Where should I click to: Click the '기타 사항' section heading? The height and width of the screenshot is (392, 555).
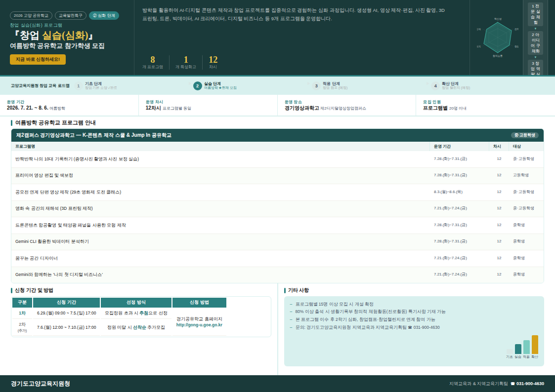[299, 290]
